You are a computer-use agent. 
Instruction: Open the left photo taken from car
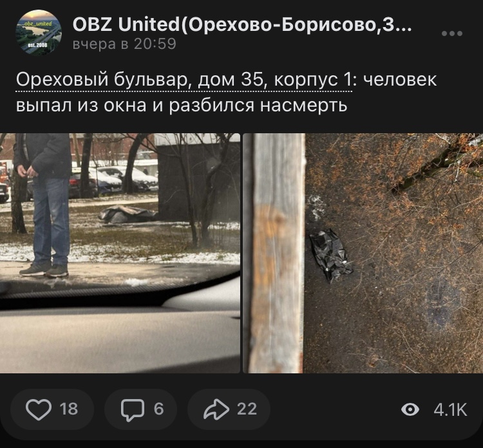coord(120,253)
